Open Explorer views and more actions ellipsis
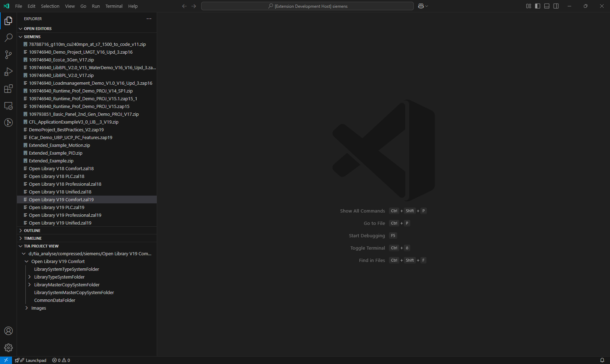The width and height of the screenshot is (610, 364). click(x=149, y=19)
